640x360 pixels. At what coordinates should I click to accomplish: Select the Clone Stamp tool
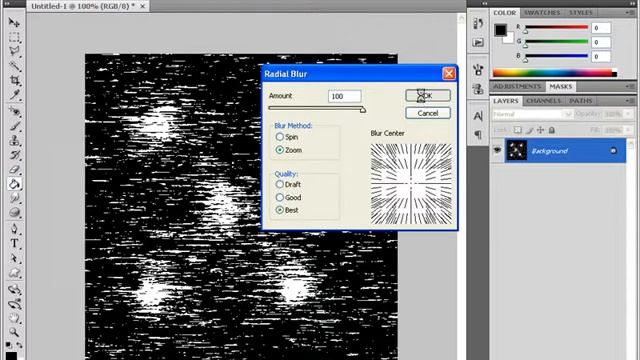[14, 140]
